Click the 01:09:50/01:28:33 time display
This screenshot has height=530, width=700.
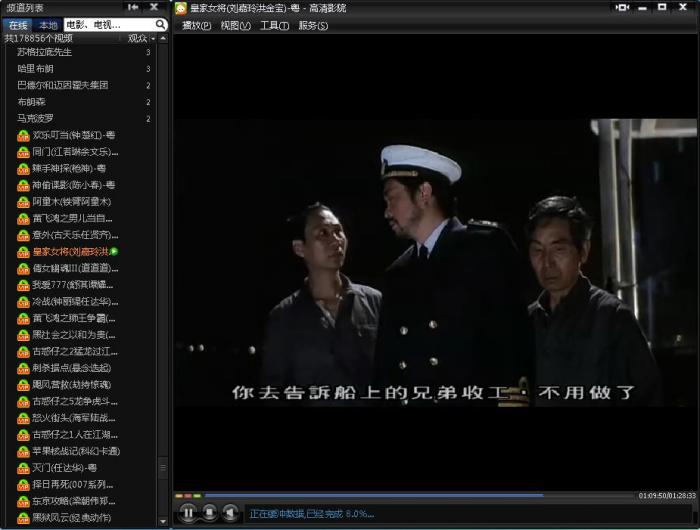pos(667,496)
